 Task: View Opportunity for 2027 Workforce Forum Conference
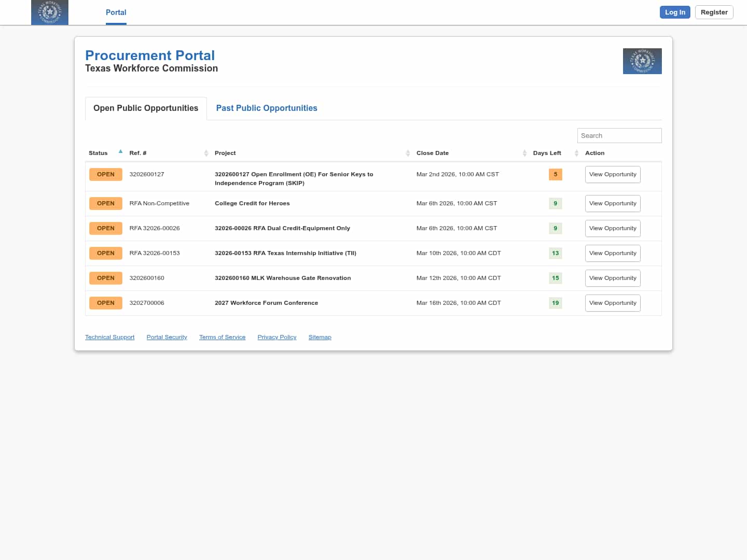click(612, 303)
